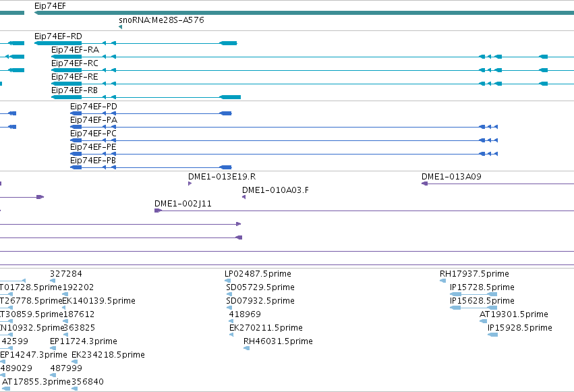Select EST IP15728.5prime
Image resolution: width=574 pixels, height=392 pixels.
(482, 287)
